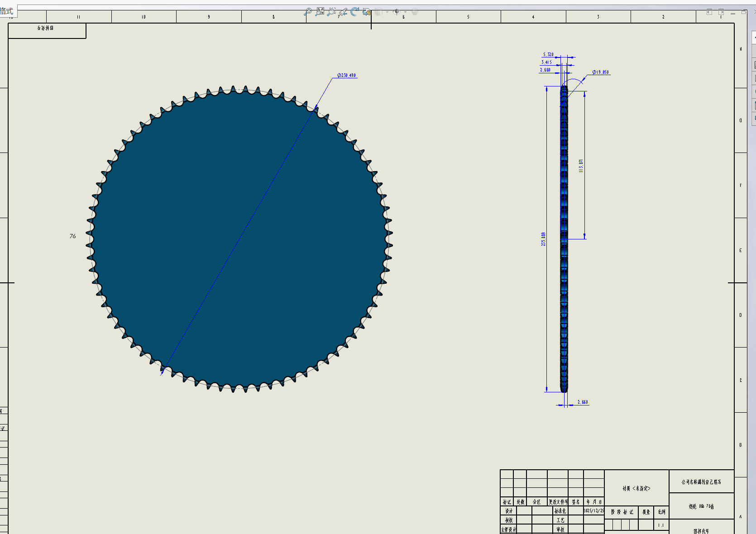Click the 标准化 cell in title block
Screen dimensions: 756x534
[560, 510]
